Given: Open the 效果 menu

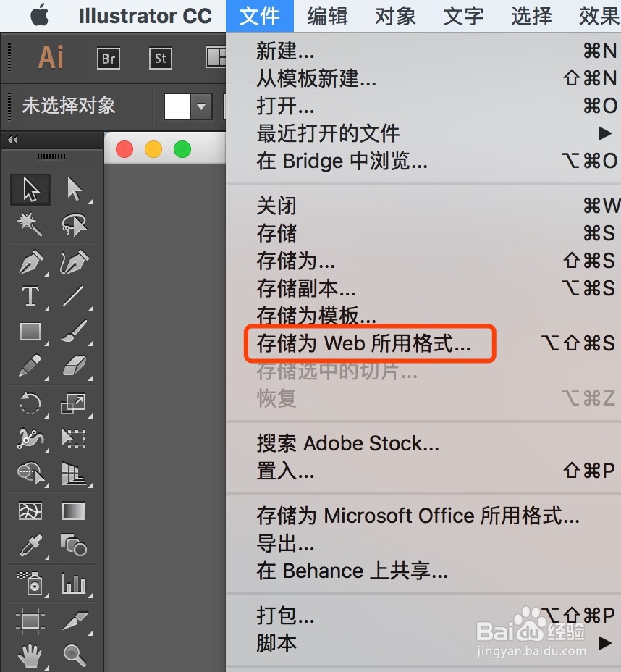Looking at the screenshot, I should pyautogui.click(x=599, y=16).
